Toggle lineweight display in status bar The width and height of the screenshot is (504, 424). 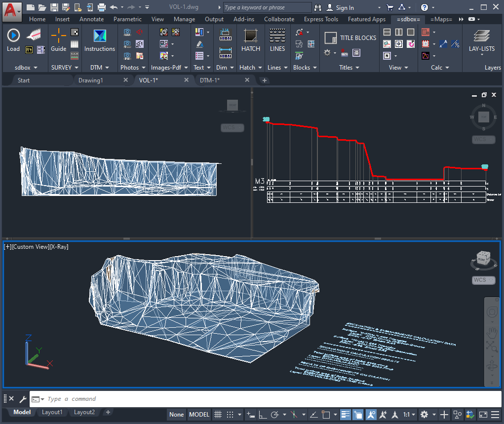point(345,415)
